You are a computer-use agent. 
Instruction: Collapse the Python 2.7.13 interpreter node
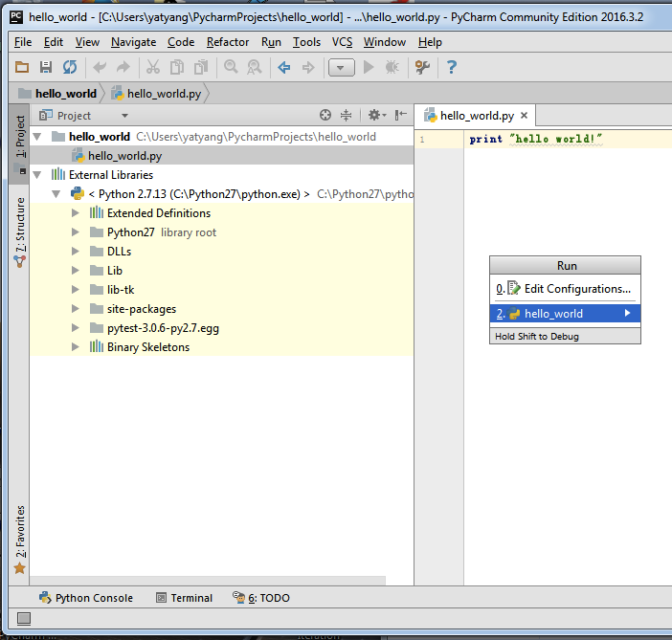56,194
